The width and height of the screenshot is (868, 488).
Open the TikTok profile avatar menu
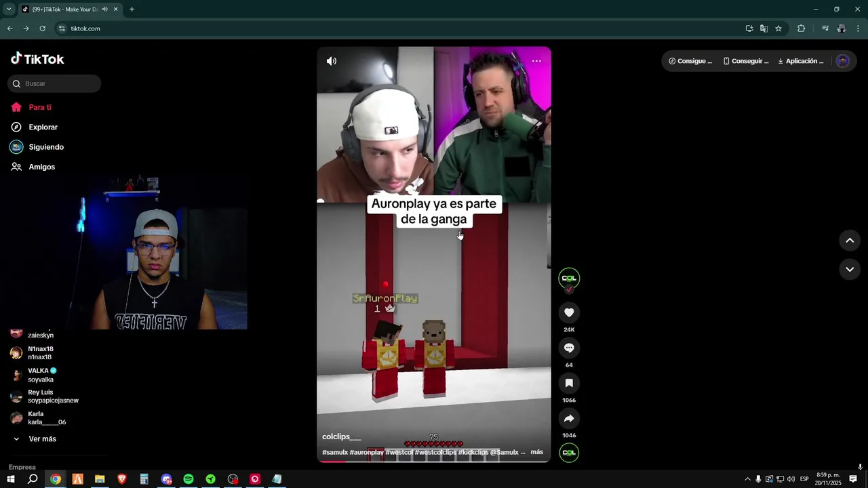(x=843, y=61)
